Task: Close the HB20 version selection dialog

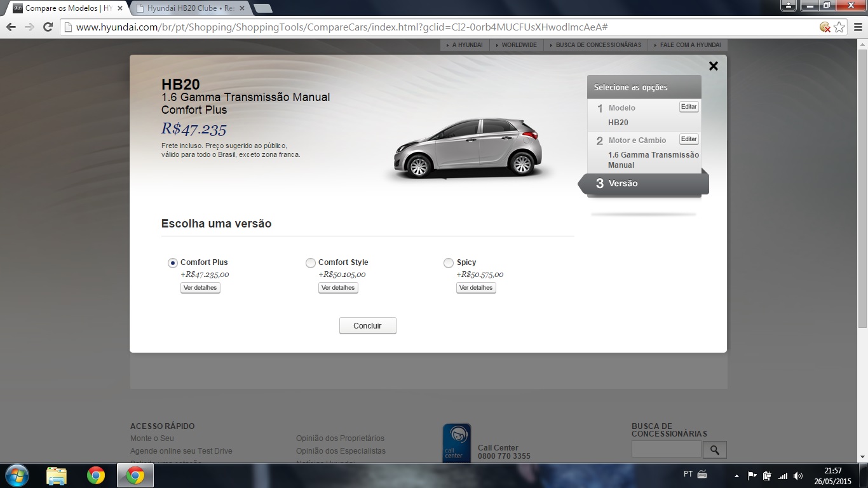Action: pyautogui.click(x=713, y=66)
